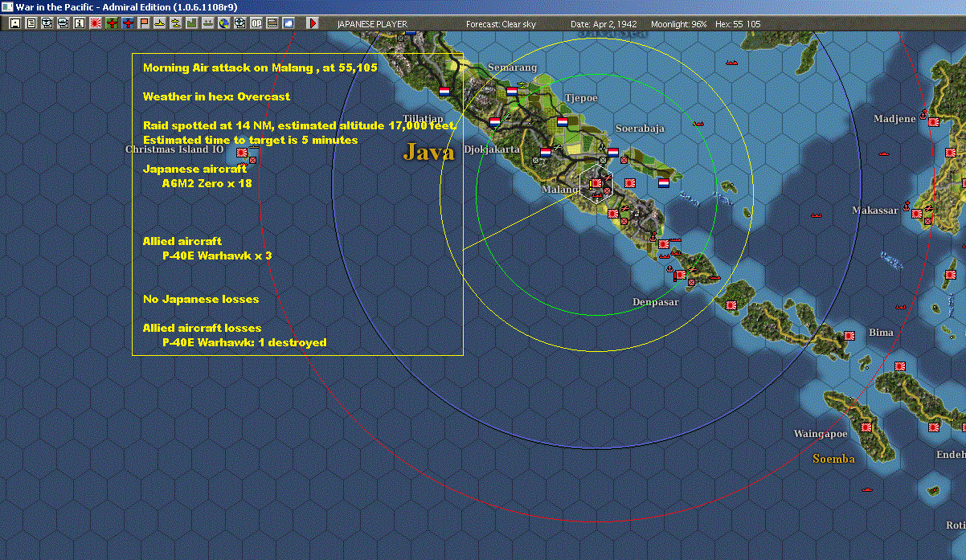The width and height of the screenshot is (966, 560).
Task: Click the second ship-window toolbar icon
Action: pyautogui.click(x=63, y=23)
